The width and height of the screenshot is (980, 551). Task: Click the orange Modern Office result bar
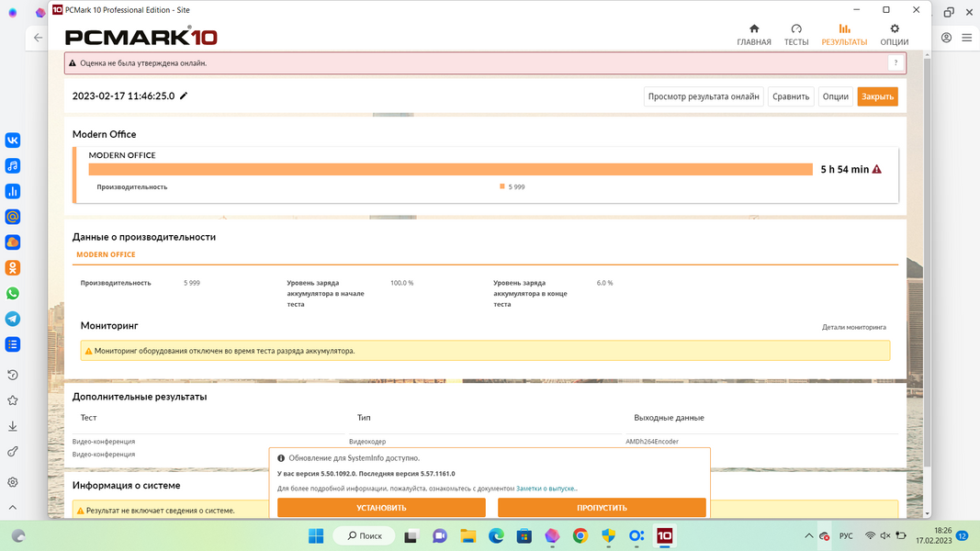point(450,170)
